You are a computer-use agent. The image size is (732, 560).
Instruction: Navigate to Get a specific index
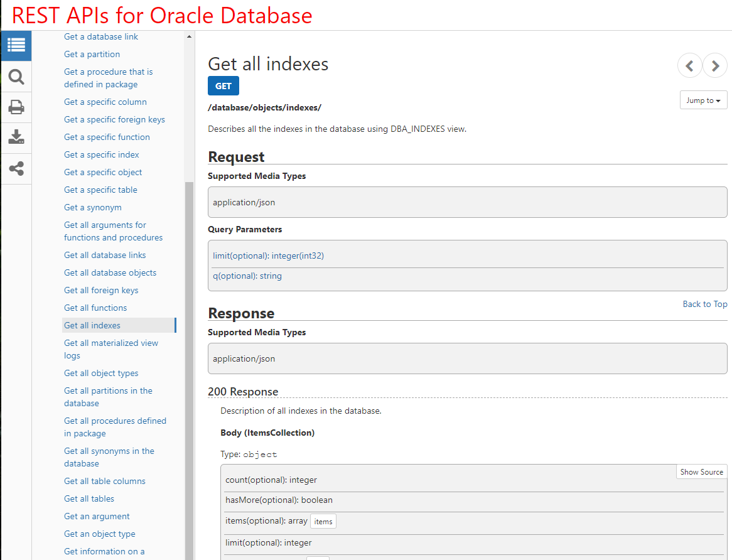pyautogui.click(x=101, y=154)
